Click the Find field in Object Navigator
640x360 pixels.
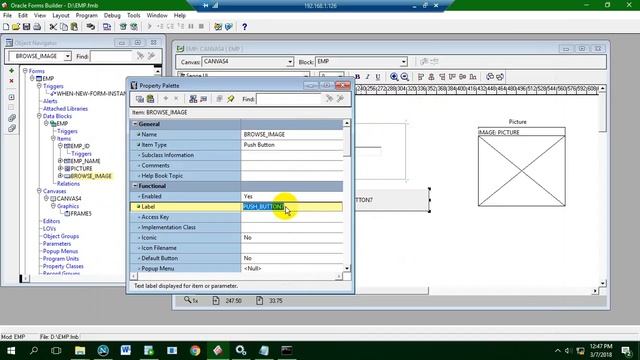(111, 56)
